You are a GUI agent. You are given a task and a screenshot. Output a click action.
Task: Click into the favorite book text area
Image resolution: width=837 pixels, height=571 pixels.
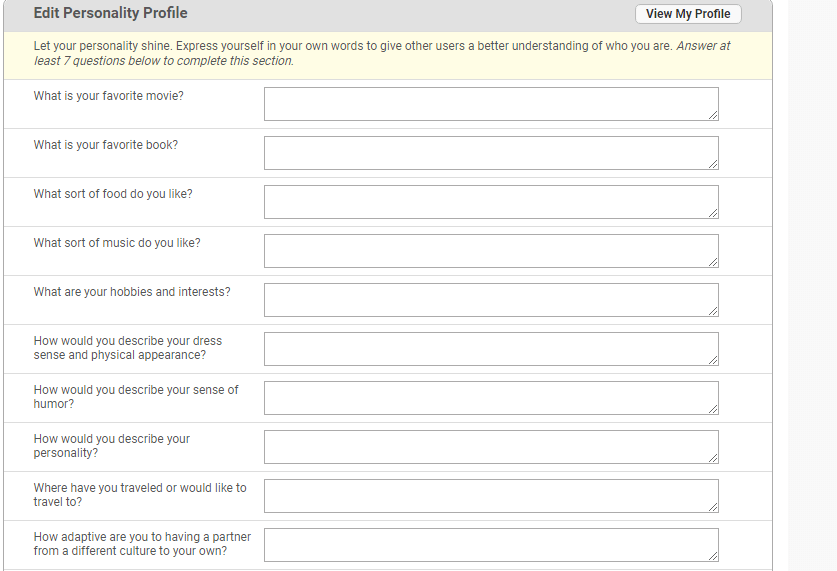(x=490, y=153)
